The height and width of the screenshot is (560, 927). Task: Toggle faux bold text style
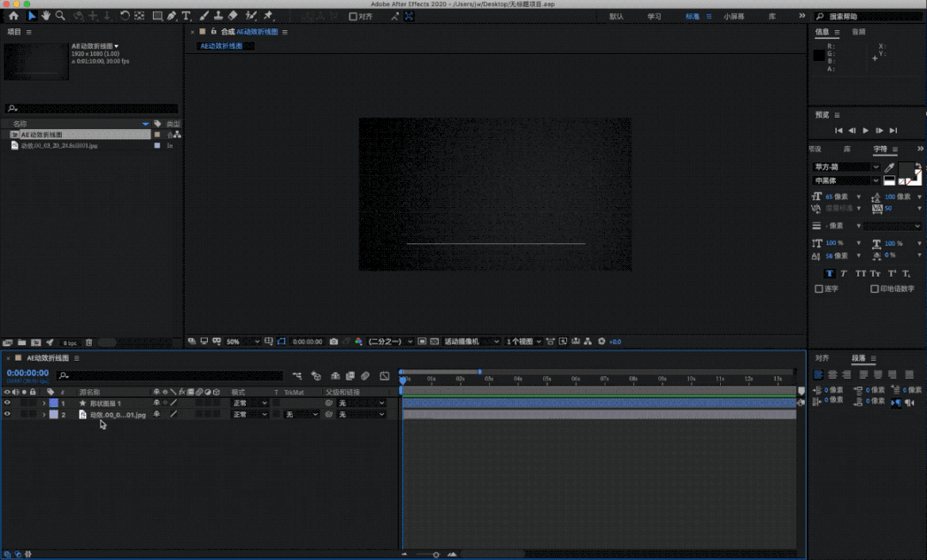click(x=829, y=273)
